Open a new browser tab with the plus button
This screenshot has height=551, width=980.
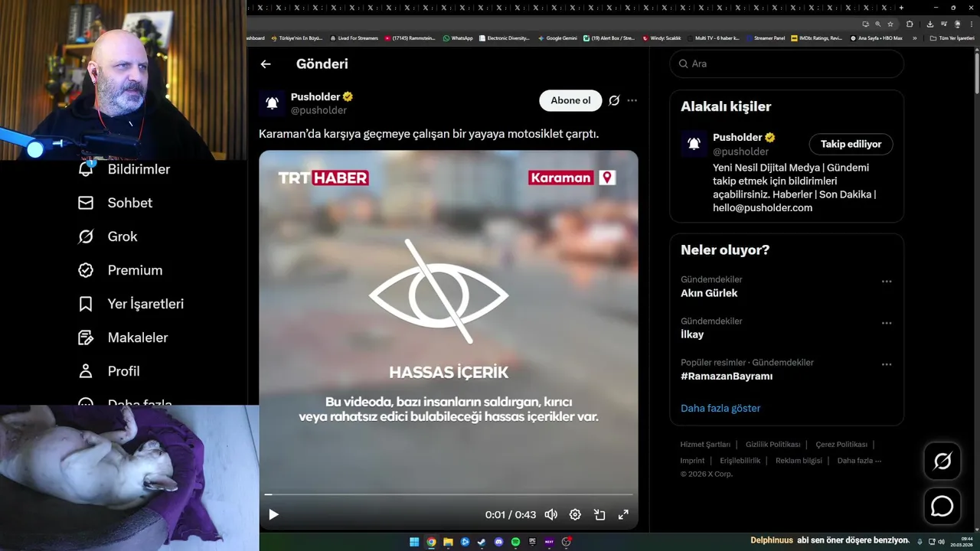(x=901, y=8)
